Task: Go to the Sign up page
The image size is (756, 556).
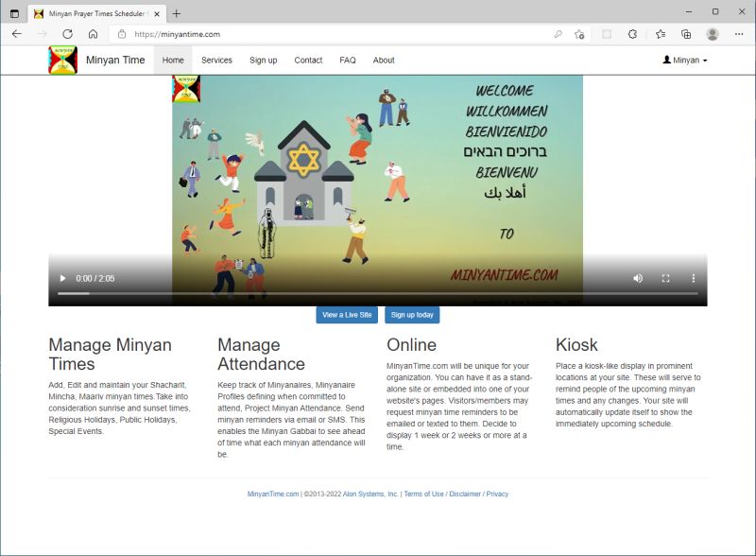Action: tap(264, 61)
